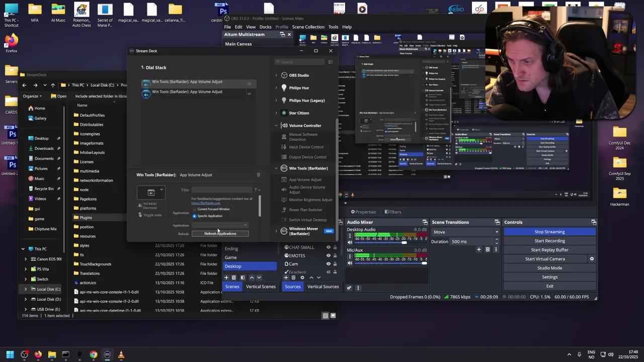Click the Stream Deck search field
Viewport: 644px width, 362px height.
[300, 62]
